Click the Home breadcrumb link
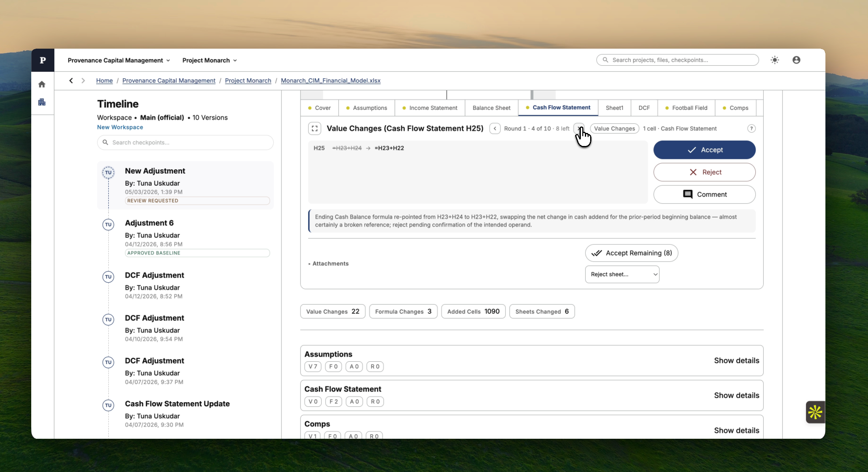Viewport: 868px width, 472px height. 104,81
